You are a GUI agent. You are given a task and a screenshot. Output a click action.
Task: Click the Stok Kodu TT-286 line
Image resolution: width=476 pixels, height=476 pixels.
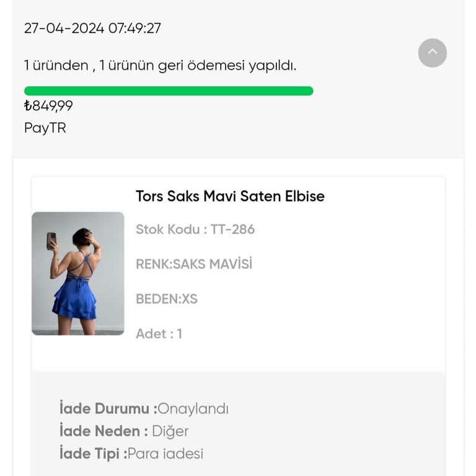tap(195, 229)
